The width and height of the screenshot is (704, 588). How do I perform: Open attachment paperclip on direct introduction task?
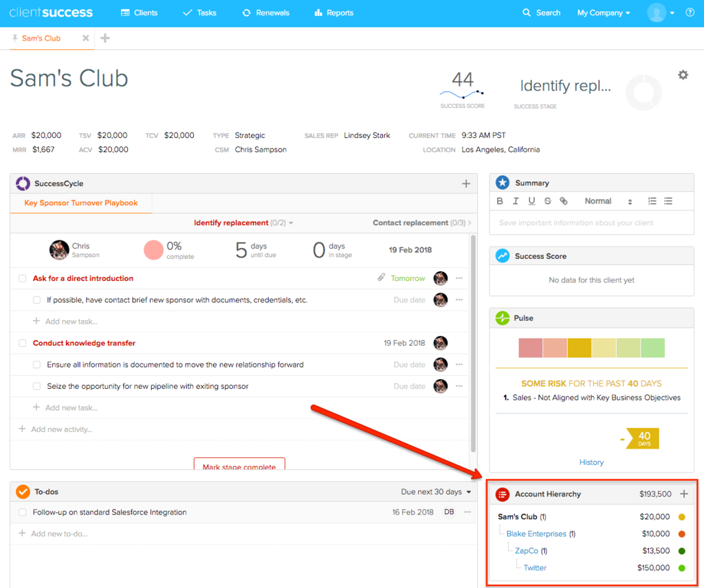coord(381,278)
